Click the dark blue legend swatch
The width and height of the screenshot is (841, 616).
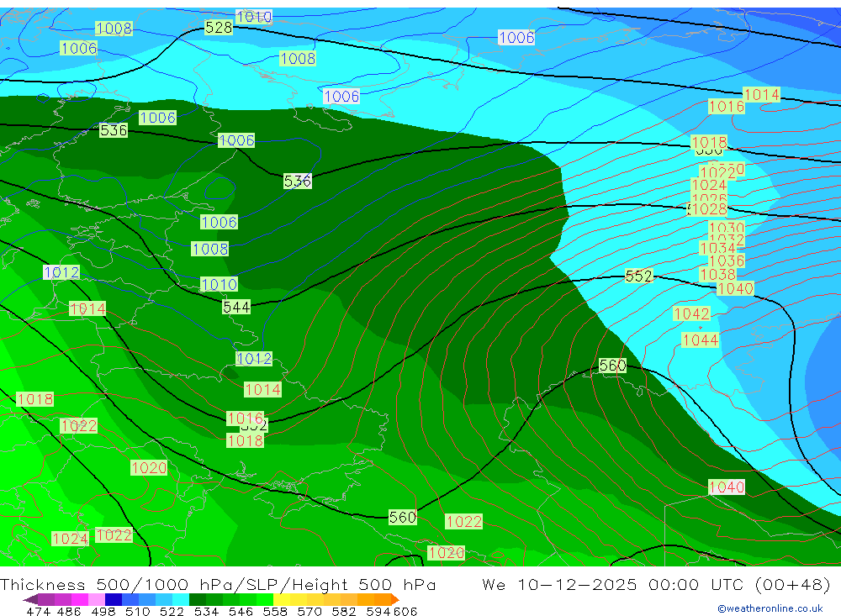(x=114, y=599)
